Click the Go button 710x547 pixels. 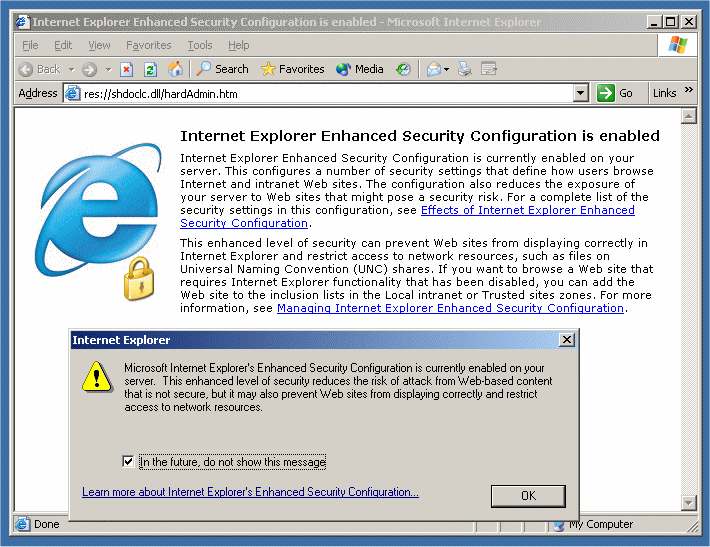pos(615,93)
